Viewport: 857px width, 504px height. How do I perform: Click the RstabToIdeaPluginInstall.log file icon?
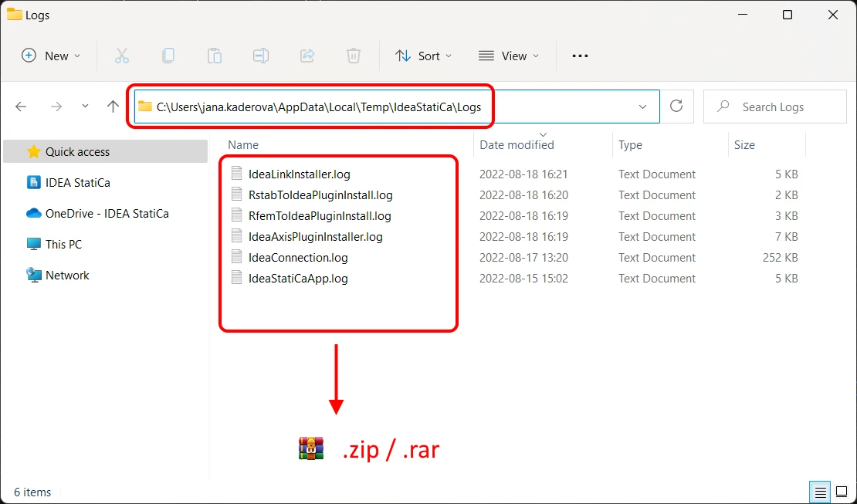[x=237, y=194]
